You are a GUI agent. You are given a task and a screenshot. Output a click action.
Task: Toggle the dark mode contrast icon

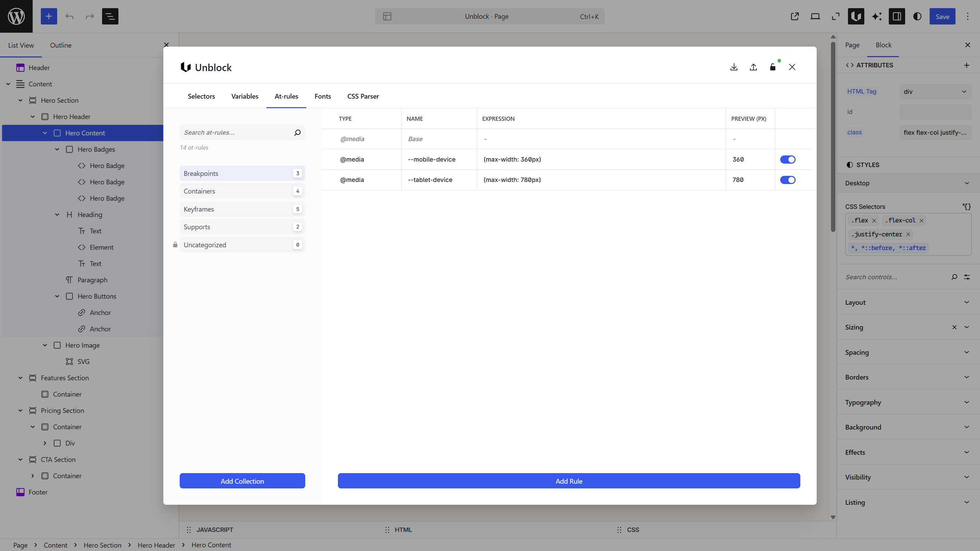[x=917, y=16]
